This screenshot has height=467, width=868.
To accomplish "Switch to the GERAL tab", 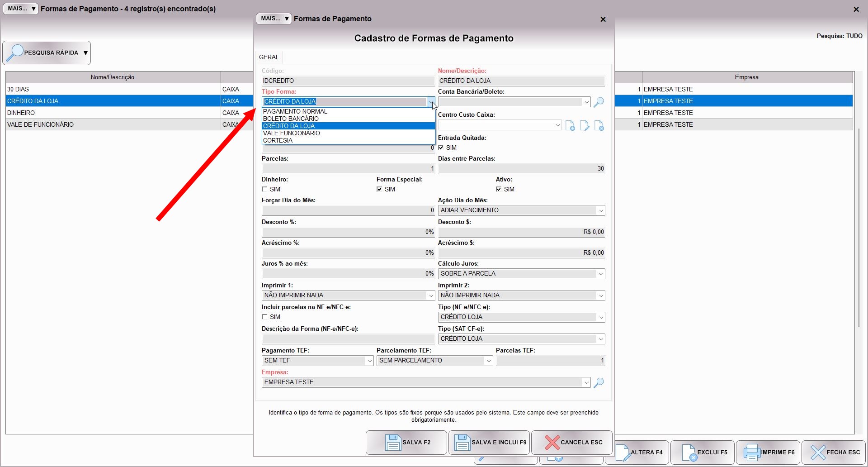I will point(269,57).
